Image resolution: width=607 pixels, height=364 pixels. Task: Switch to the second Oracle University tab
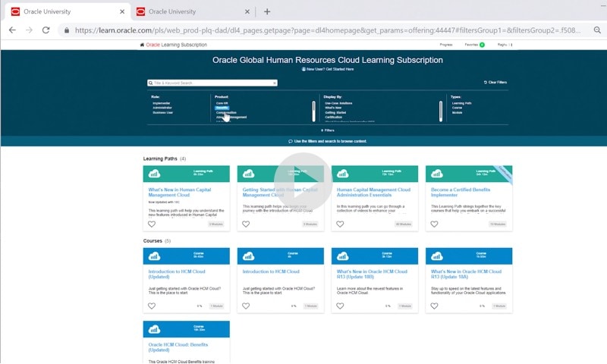click(193, 11)
